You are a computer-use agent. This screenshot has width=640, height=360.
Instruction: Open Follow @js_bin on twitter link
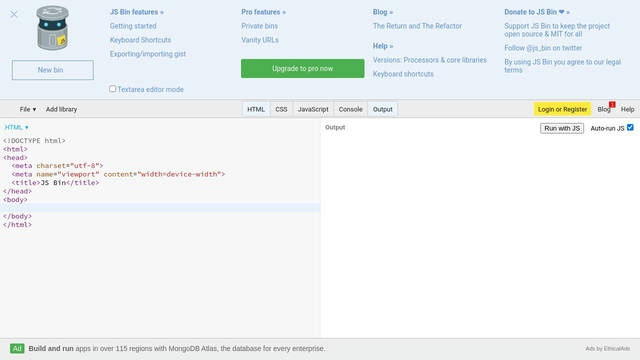[543, 48]
